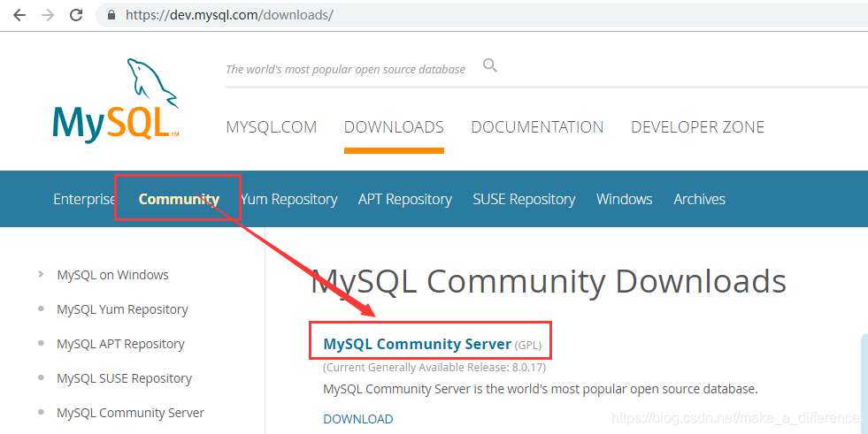Screen dimensions: 868x434
Task: Click the MySQL Community Server (GPL) heading link
Action: (x=432, y=345)
